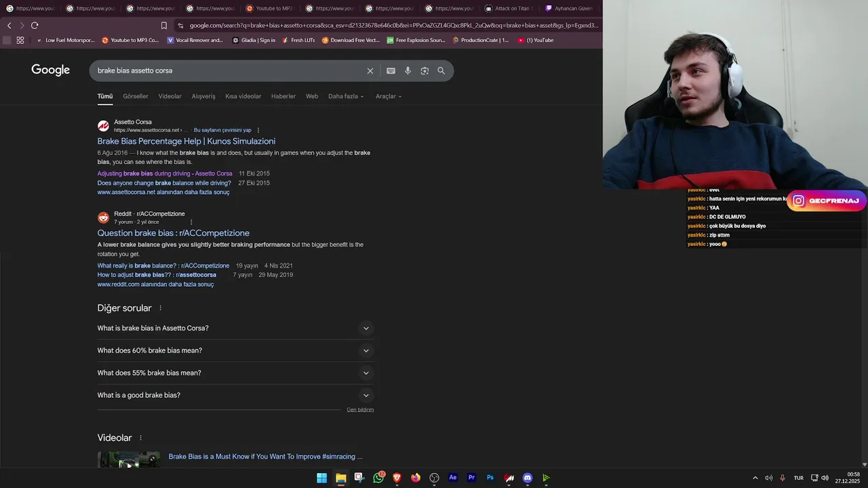Reload the page with the refresh icon

pos(35,25)
